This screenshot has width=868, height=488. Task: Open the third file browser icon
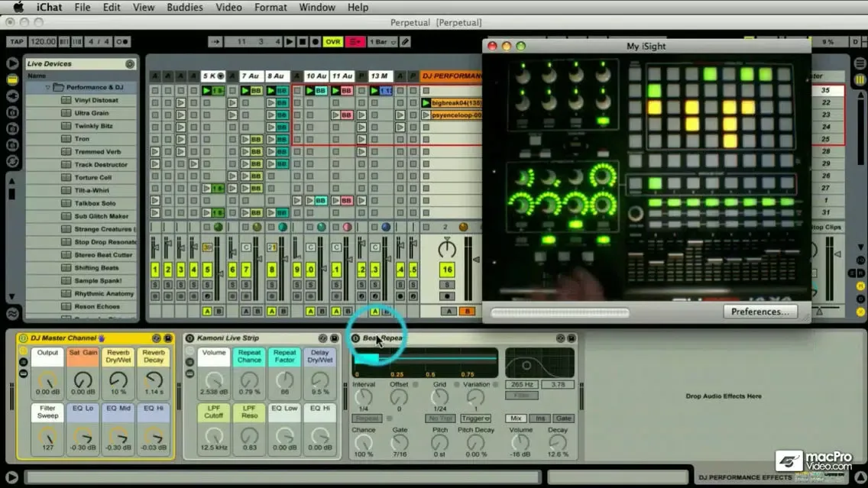click(x=12, y=145)
